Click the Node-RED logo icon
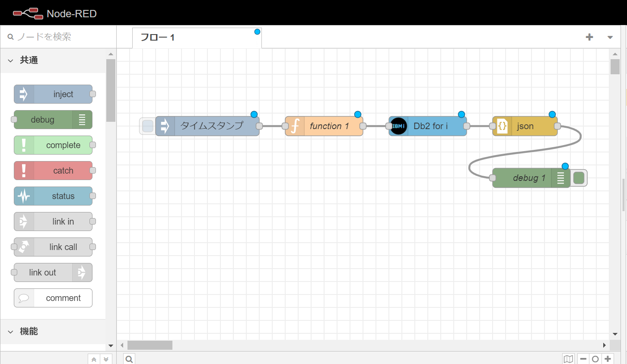This screenshot has width=627, height=364. [x=28, y=13]
